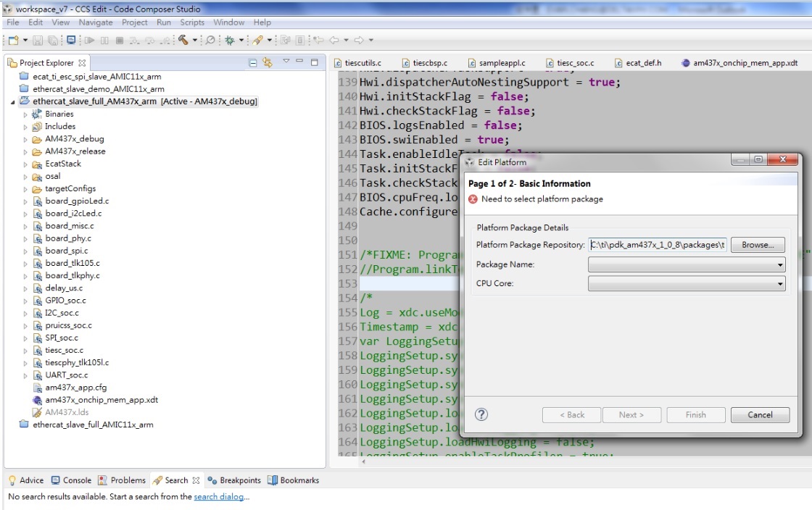812x510 pixels.
Task: Switch to the ecat_def.h editor tab
Action: (x=638, y=62)
